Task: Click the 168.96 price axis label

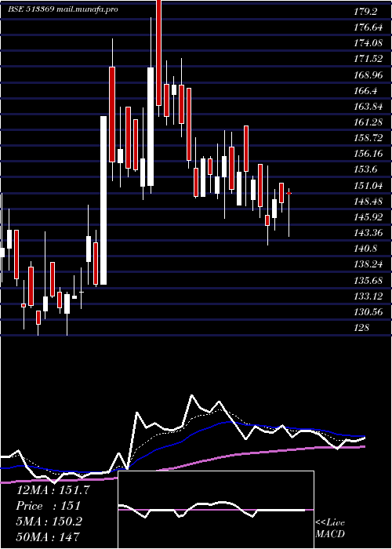Action: click(x=368, y=75)
